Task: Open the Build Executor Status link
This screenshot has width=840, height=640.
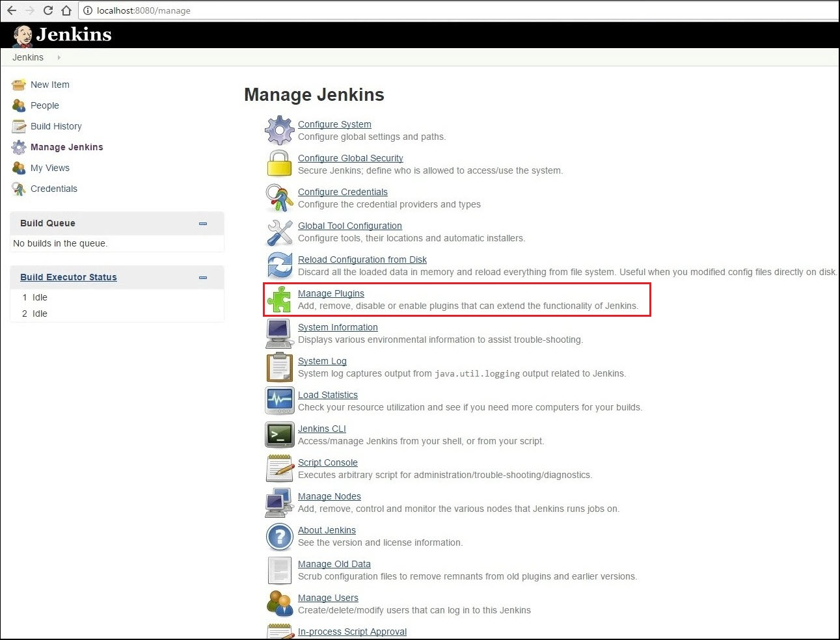Action: [68, 277]
